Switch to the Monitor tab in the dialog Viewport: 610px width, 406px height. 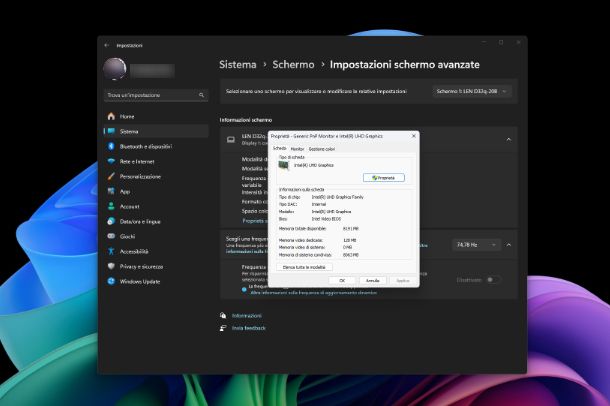(297, 149)
